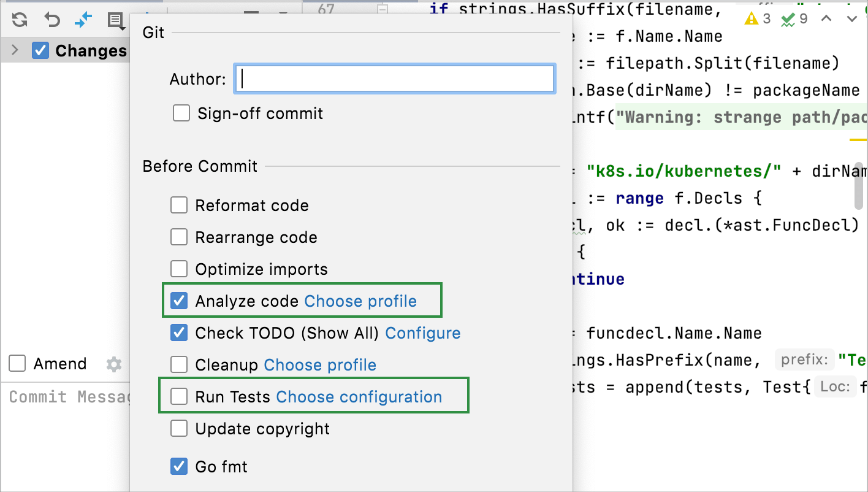Click the Changelist icon in the commit toolbar

click(x=115, y=20)
